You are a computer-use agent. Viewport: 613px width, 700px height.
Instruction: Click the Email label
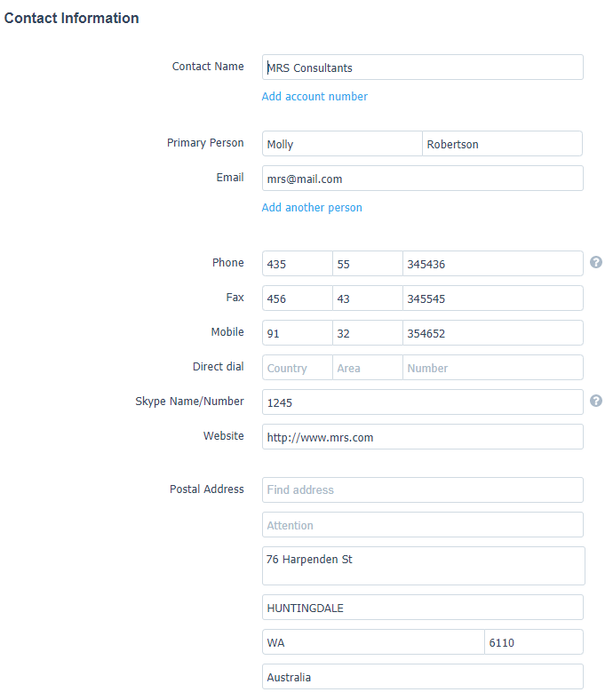click(230, 178)
